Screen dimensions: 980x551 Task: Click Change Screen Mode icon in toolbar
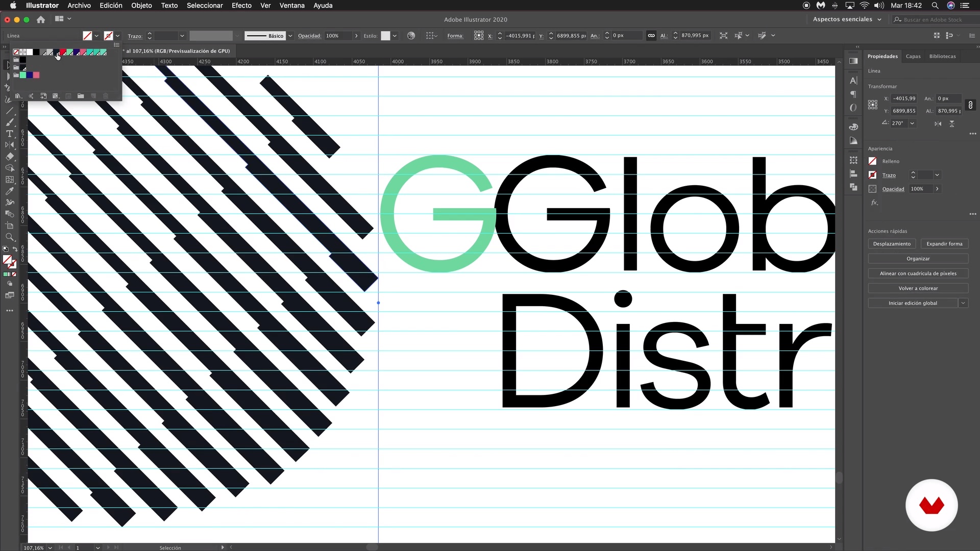click(9, 295)
